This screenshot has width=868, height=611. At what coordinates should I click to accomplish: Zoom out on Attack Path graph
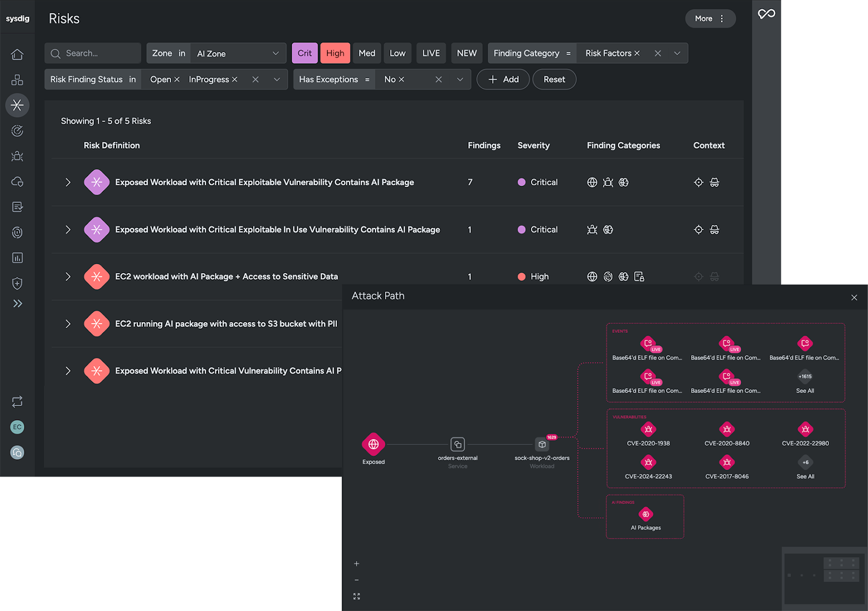[x=356, y=580]
